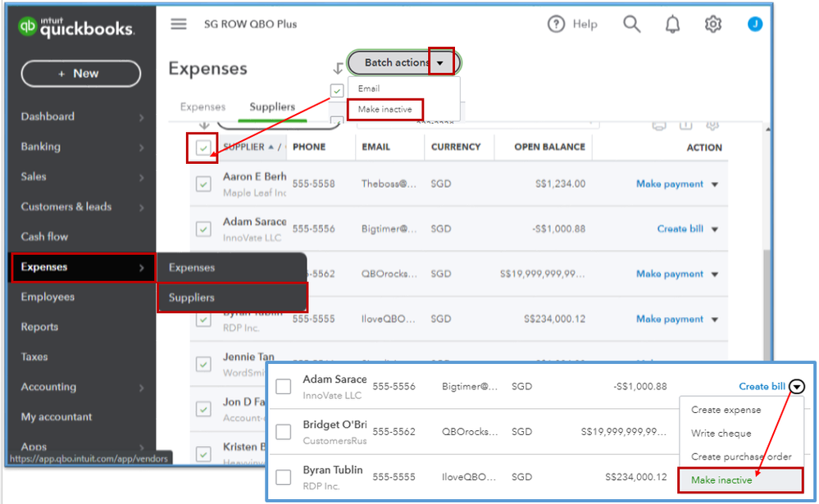
Task: Check the Byran Tublin checkbox in inset
Action: coord(284,476)
